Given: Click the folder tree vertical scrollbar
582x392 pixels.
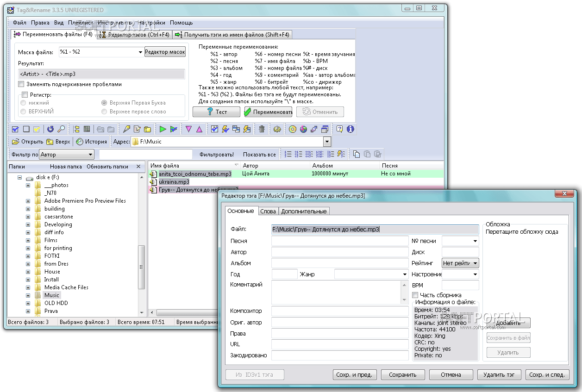Looking at the screenshot, I should pyautogui.click(x=142, y=245).
